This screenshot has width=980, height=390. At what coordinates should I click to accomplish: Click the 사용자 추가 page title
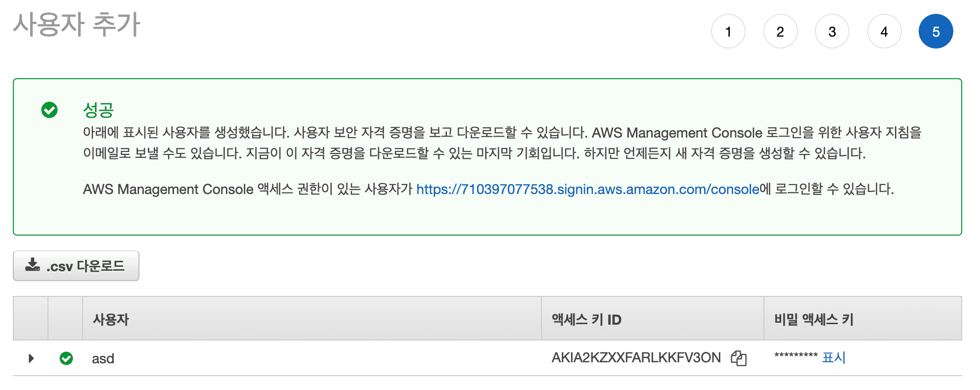(77, 25)
